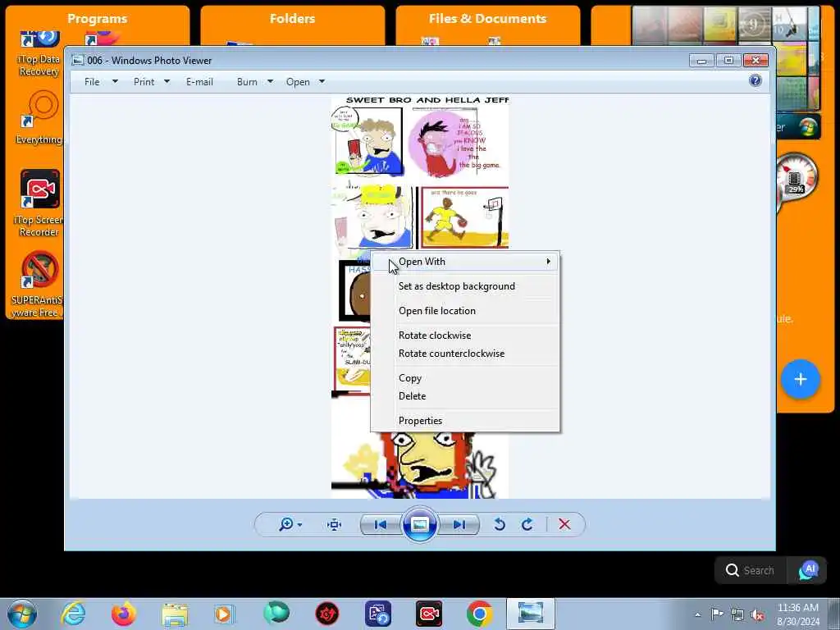Expand the Open dropdown arrow
This screenshot has height=630, width=840.
tap(322, 81)
